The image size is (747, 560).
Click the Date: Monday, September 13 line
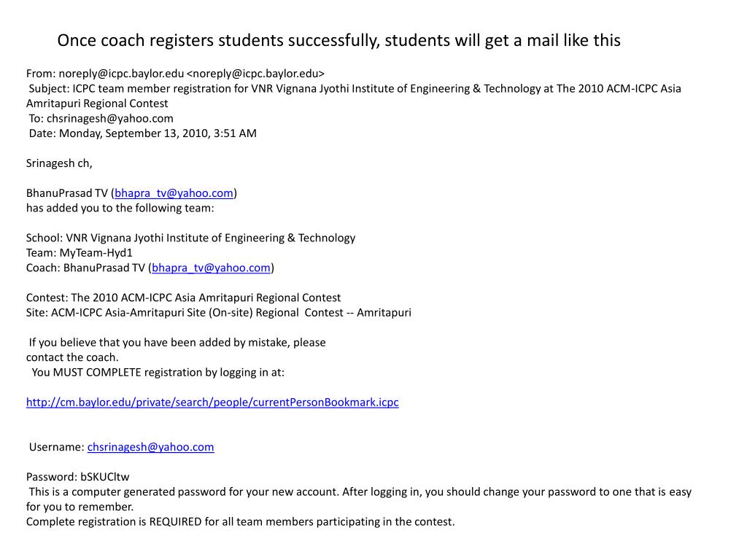143,133
